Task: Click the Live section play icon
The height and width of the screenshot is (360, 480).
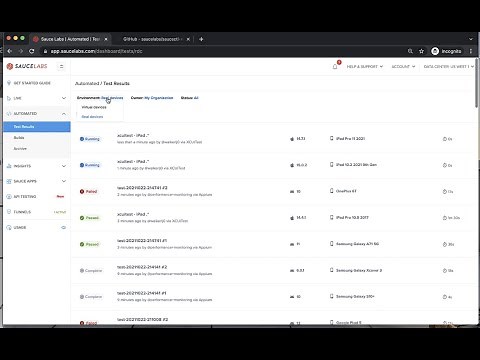Action: tap(9, 98)
